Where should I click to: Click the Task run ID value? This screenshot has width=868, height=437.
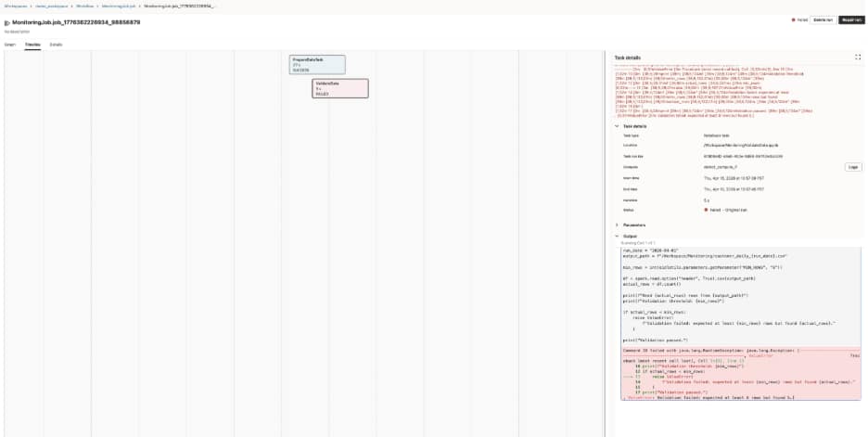743,156
